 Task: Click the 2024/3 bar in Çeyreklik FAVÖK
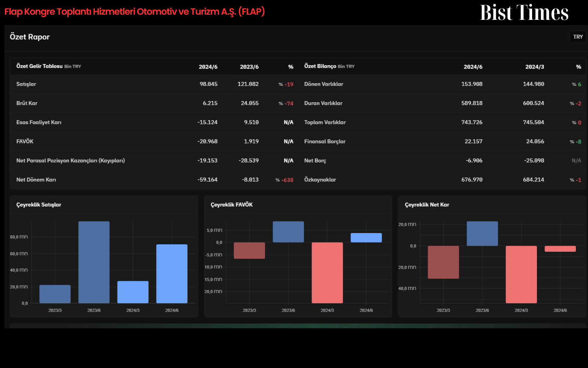coord(327,273)
